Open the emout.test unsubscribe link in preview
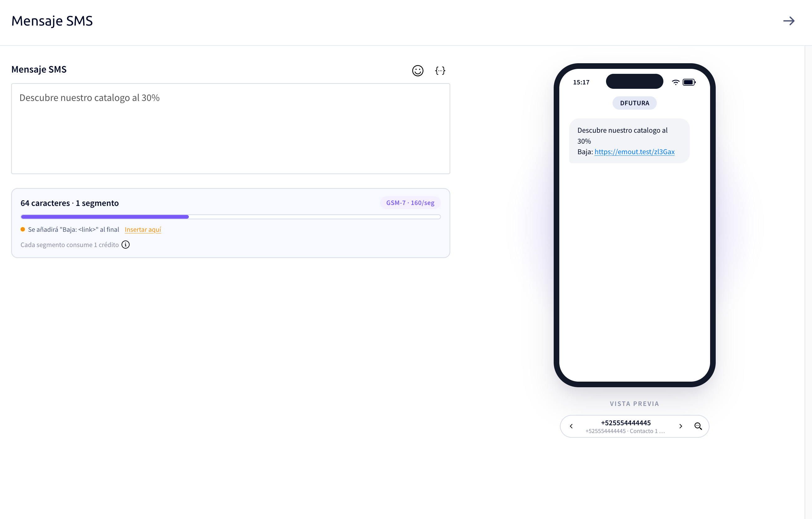Image resolution: width=812 pixels, height=519 pixels. tap(634, 152)
